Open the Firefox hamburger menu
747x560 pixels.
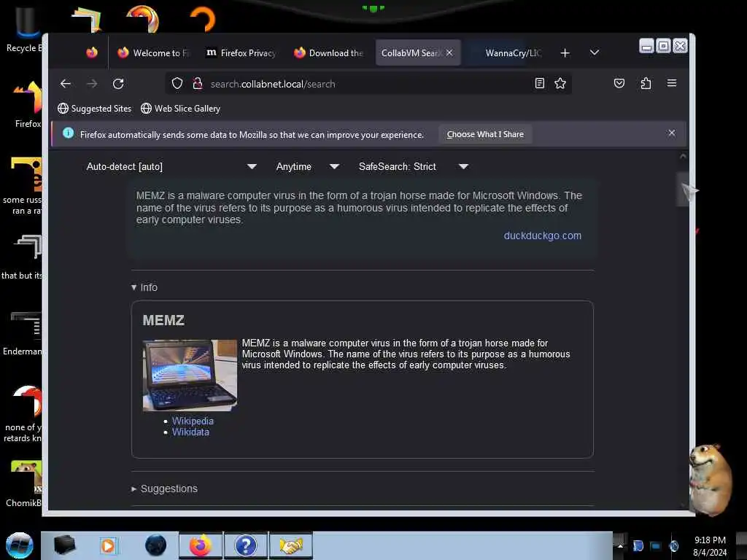[672, 83]
